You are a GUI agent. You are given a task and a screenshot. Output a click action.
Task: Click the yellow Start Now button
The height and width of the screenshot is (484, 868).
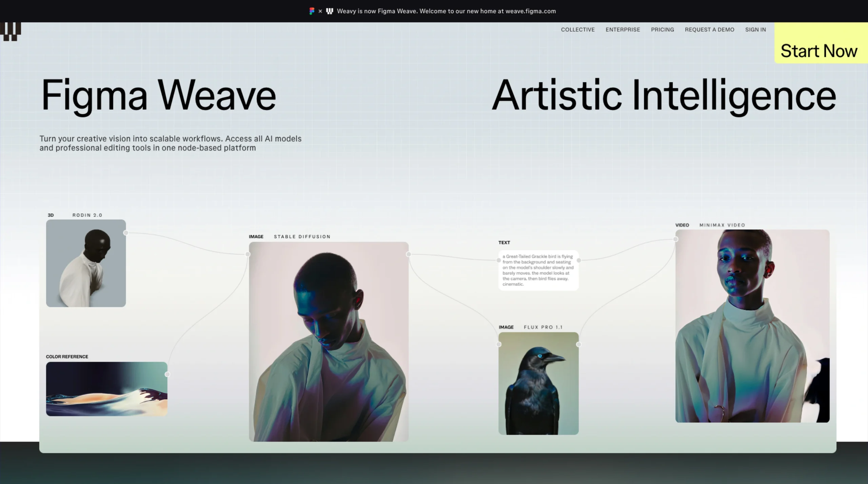tap(821, 43)
